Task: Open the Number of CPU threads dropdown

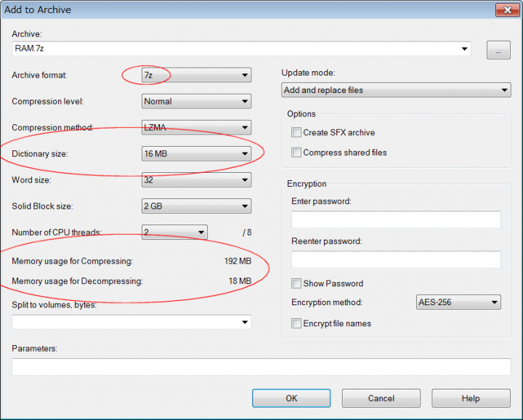Action: click(x=174, y=233)
